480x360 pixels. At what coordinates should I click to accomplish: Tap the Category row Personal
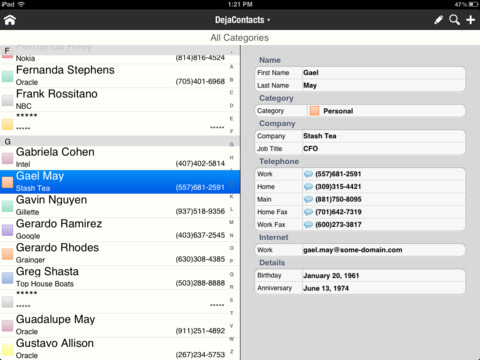coord(360,111)
